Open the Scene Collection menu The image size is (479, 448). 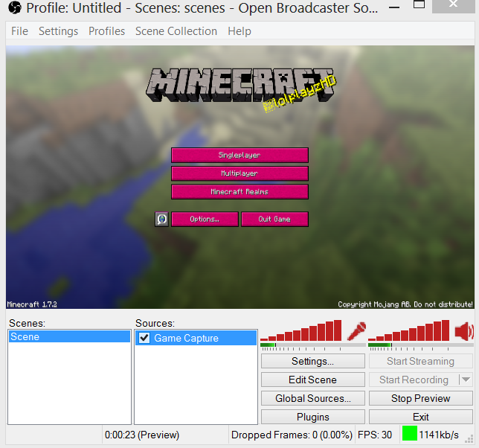(176, 31)
